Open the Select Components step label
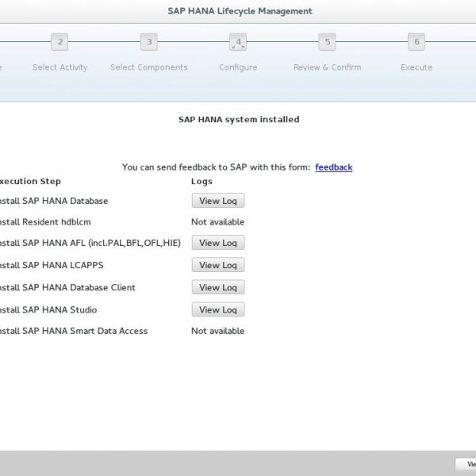 click(149, 67)
